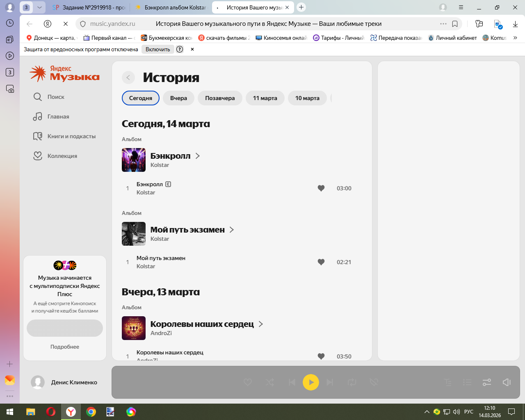Screen dimensions: 525x420
Task: Open the mail icon in the browser side panel
Action: (x=10, y=380)
